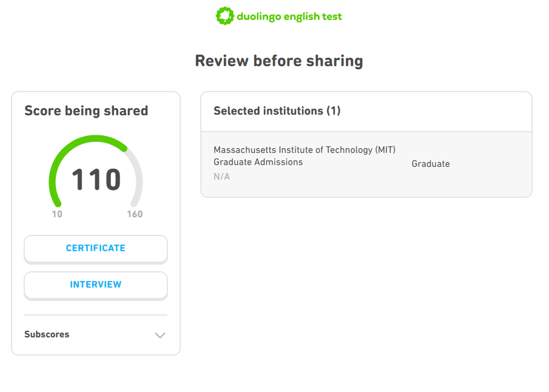The height and width of the screenshot is (392, 549).
Task: Open the CERTIFICATE button
Action: [x=96, y=248]
